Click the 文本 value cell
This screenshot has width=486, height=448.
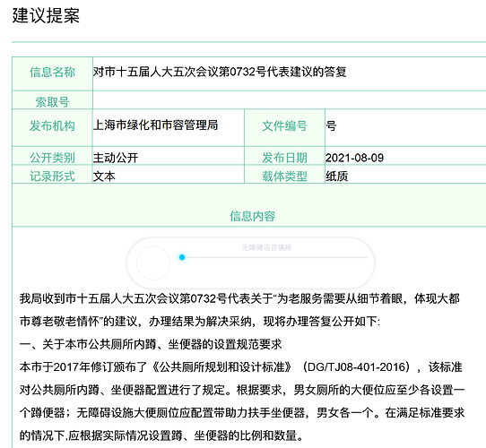pos(169,175)
